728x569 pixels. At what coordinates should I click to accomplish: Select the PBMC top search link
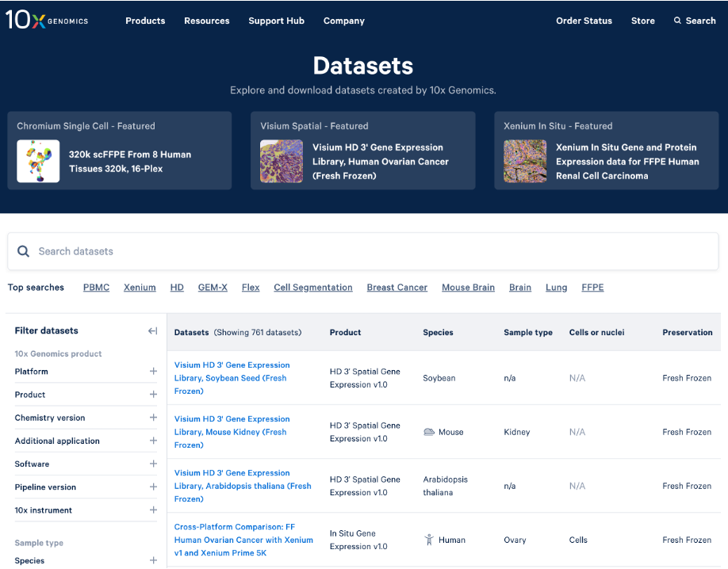(96, 288)
